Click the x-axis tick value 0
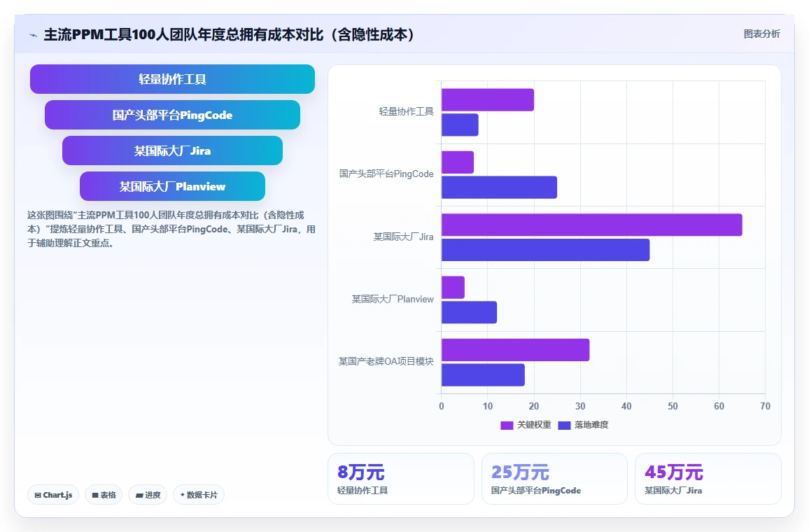The height and width of the screenshot is (532, 809). pyautogui.click(x=442, y=407)
